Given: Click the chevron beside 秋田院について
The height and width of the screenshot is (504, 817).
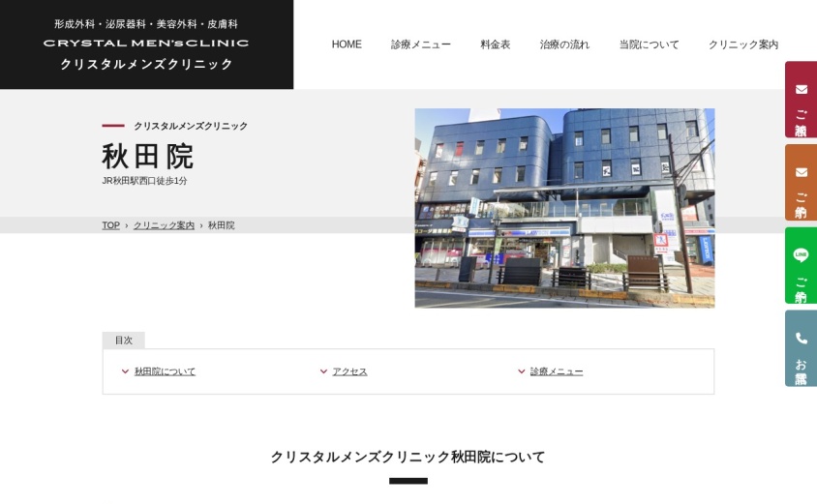Looking at the screenshot, I should [x=125, y=371].
